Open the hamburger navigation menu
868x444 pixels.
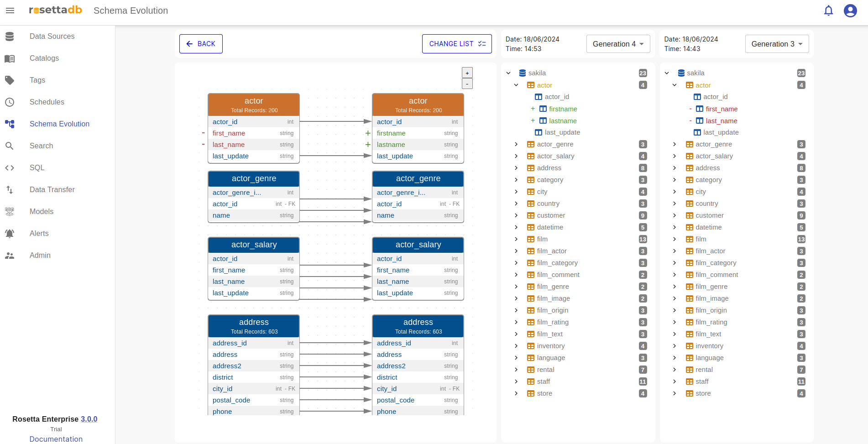point(10,10)
